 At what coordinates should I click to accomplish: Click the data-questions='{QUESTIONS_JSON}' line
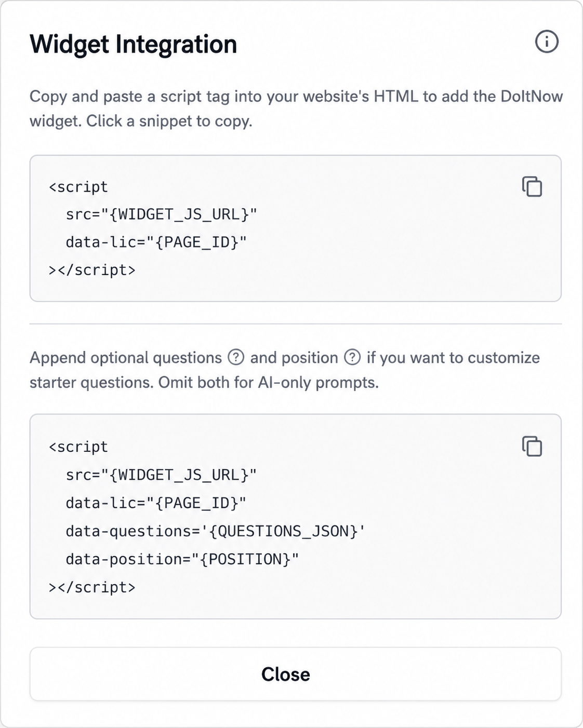click(216, 531)
